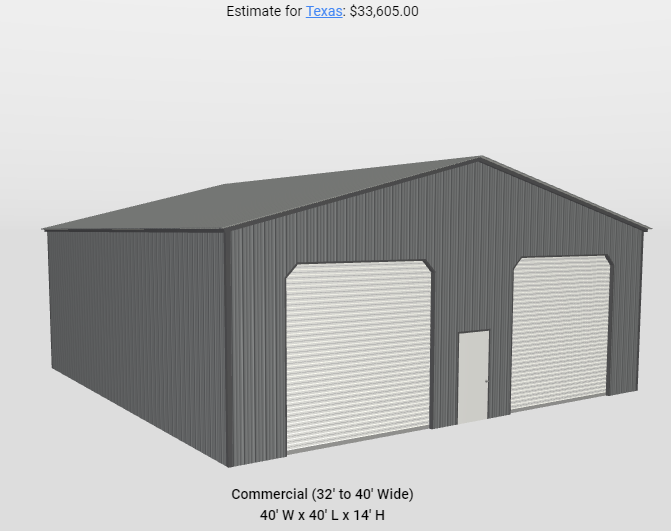
Task: Click wall above the right garage door
Action: point(560,235)
